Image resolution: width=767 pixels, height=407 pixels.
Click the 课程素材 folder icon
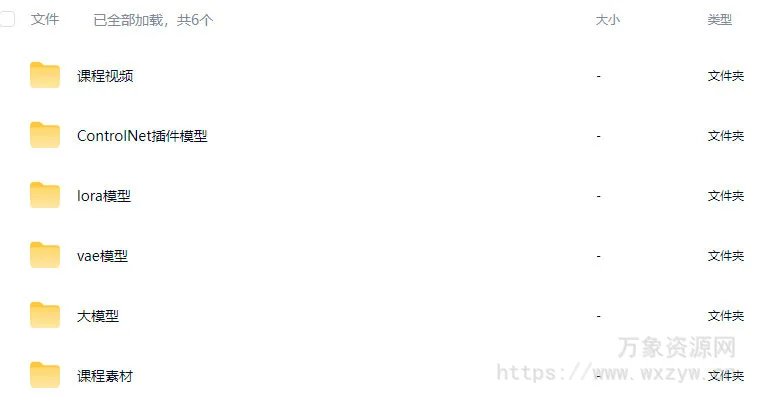(x=45, y=375)
